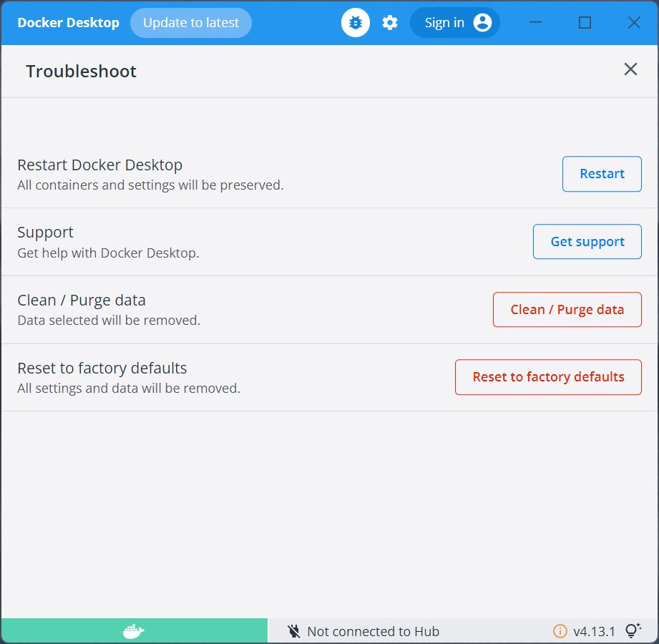The width and height of the screenshot is (659, 644).
Task: Close the Troubleshoot panel with X
Action: tap(630, 69)
